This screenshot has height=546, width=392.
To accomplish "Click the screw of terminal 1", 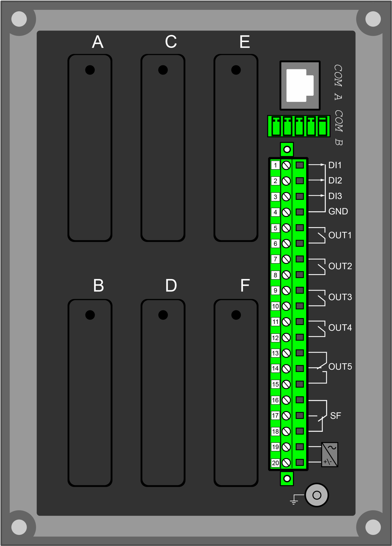I will [286, 165].
